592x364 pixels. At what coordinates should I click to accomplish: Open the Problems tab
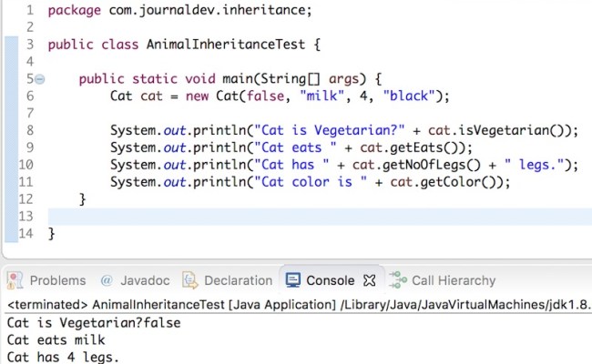coord(57,280)
